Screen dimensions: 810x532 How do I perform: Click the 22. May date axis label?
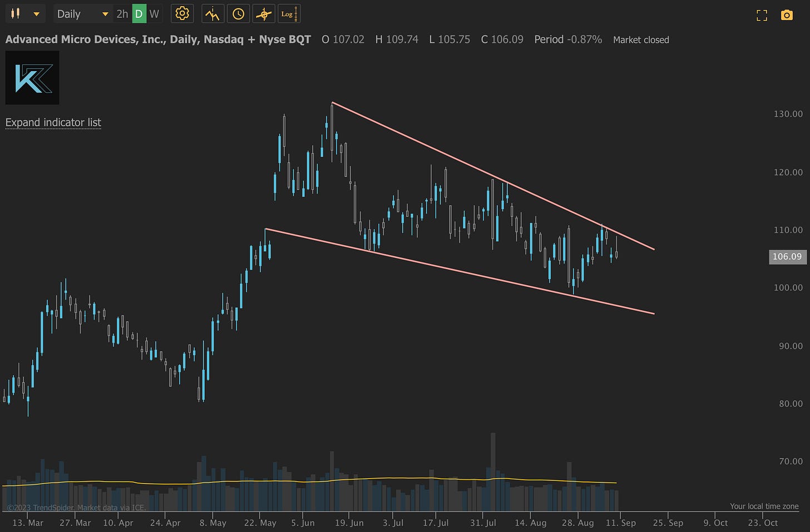[260, 523]
